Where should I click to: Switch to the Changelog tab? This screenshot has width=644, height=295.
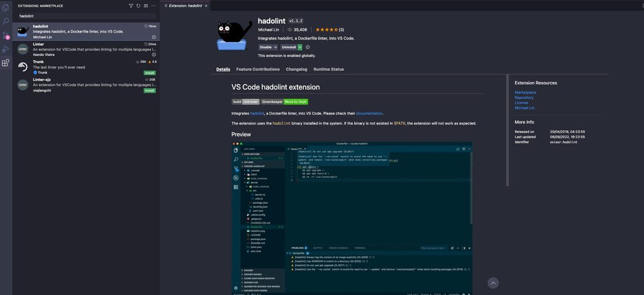coord(297,69)
